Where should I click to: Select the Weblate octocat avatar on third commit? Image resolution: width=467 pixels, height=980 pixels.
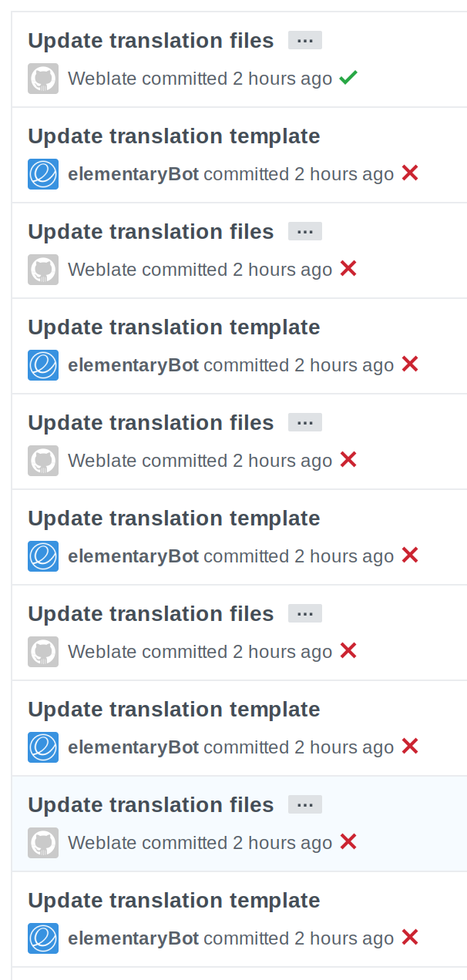point(43,270)
